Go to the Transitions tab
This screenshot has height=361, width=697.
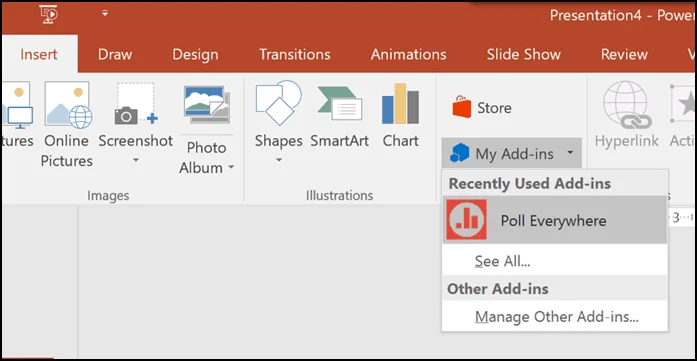[295, 54]
